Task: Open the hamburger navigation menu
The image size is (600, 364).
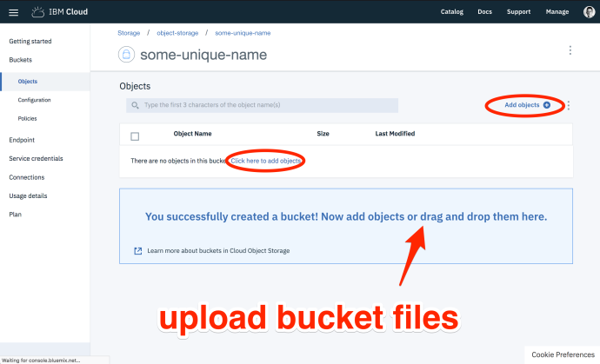Action: (13, 12)
